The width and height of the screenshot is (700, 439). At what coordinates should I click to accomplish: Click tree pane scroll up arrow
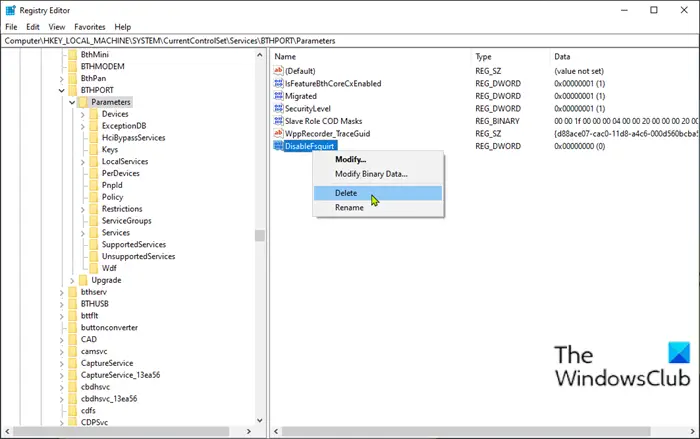tap(260, 55)
